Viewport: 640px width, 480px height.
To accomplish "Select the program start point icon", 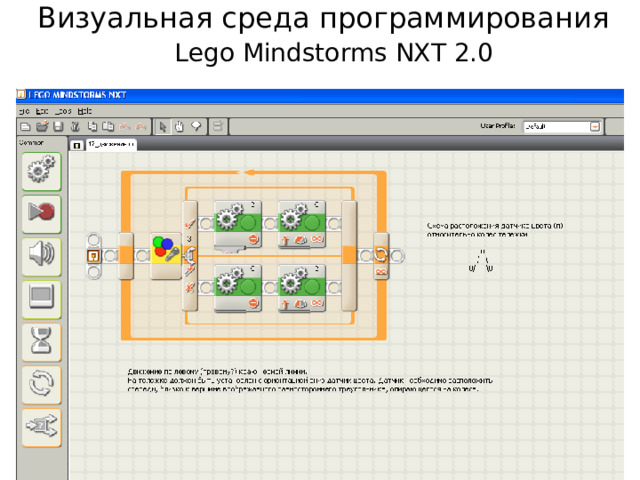I will tap(94, 256).
